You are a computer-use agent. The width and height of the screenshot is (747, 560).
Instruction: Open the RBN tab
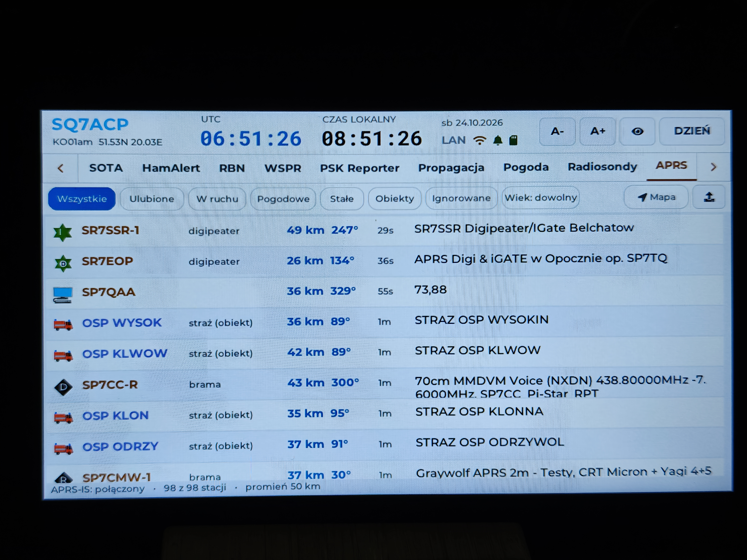click(232, 168)
